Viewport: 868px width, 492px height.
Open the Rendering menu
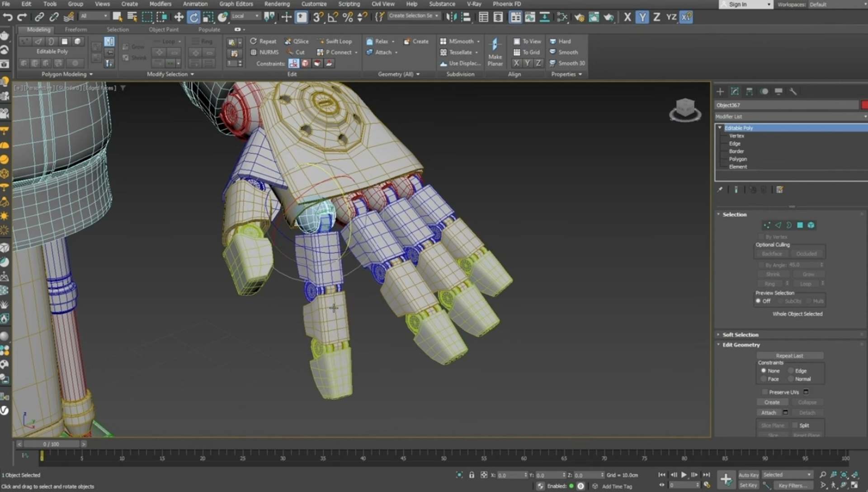click(x=277, y=4)
